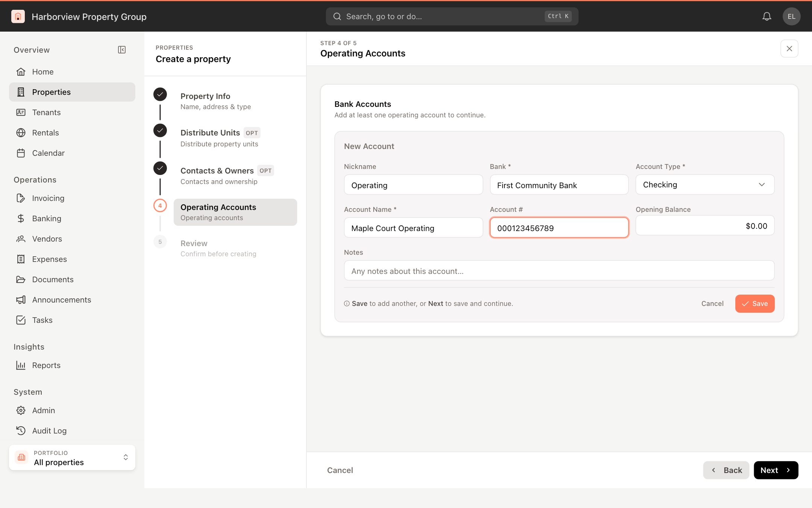Image resolution: width=812 pixels, height=508 pixels.
Task: Expand the Portfolio All properties selector
Action: point(72,458)
